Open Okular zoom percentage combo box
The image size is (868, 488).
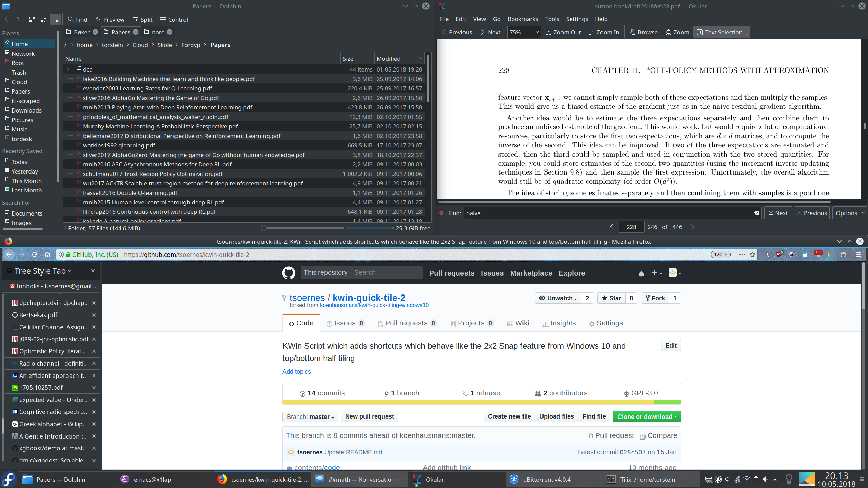tap(524, 32)
